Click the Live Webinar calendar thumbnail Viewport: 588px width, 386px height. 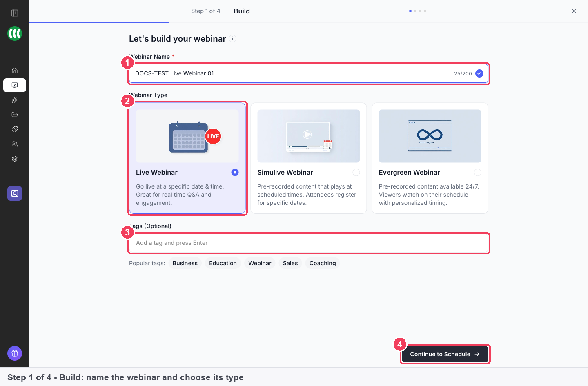(187, 136)
